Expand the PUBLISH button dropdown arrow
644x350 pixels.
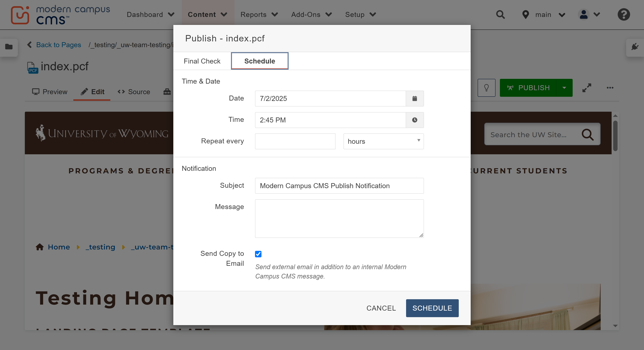point(564,88)
